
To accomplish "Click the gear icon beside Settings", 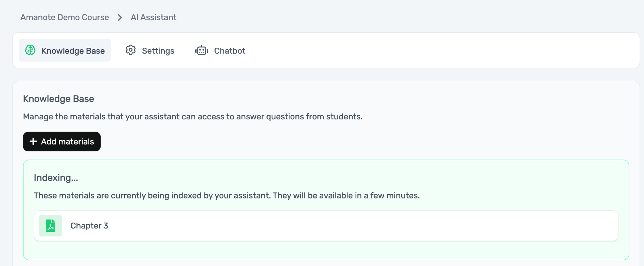I will 130,50.
